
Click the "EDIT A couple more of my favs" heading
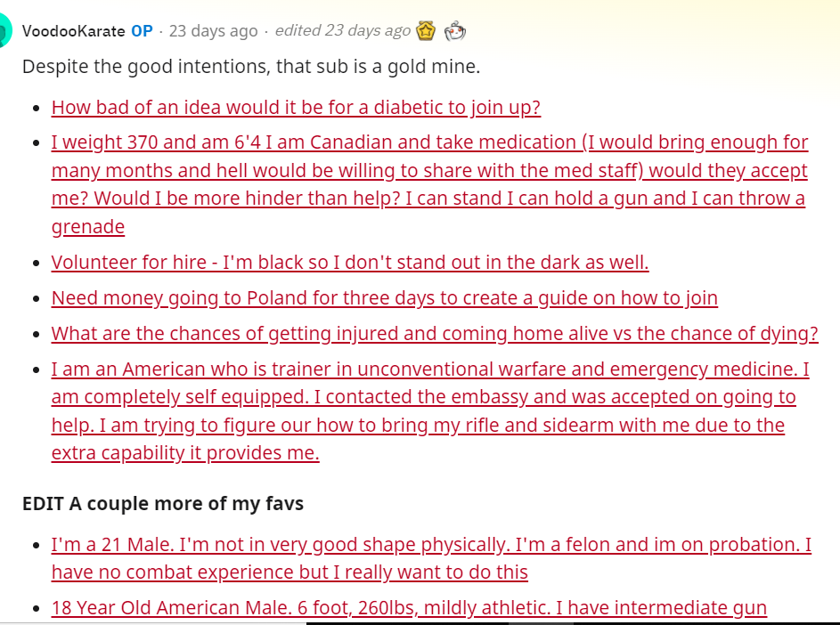click(163, 504)
